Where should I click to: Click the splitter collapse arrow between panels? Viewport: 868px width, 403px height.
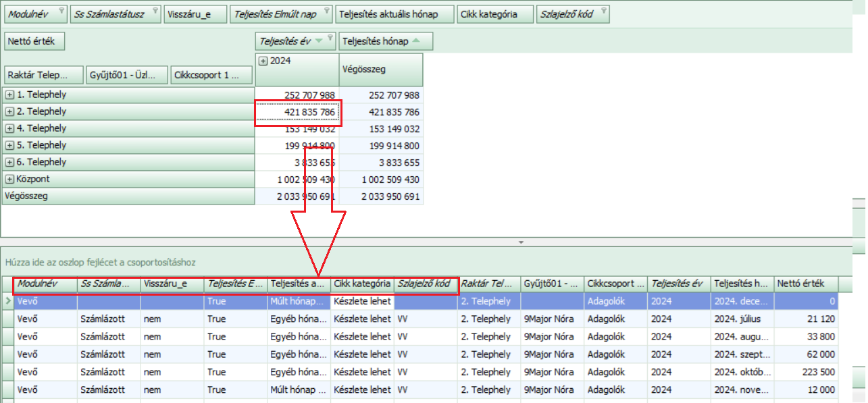click(519, 242)
